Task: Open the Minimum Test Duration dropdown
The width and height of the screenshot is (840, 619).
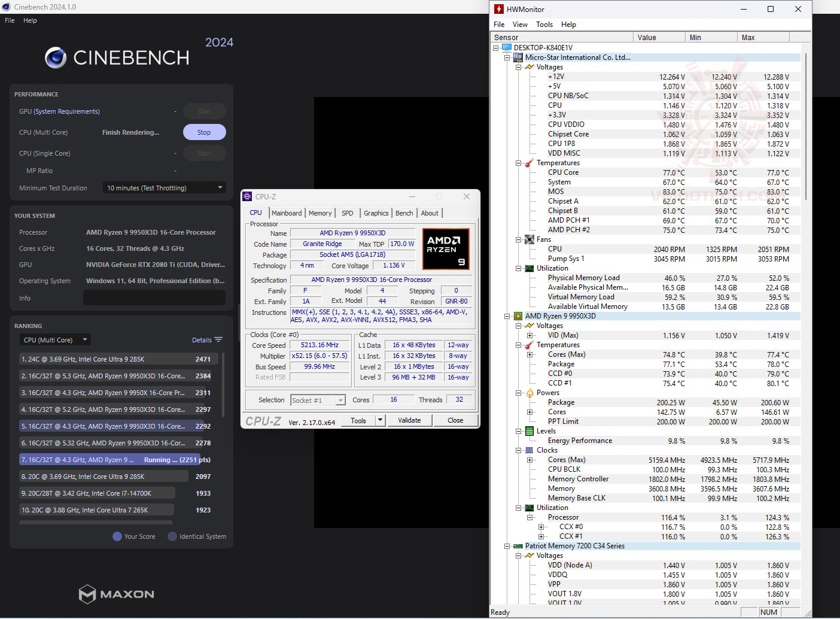Action: pyautogui.click(x=165, y=188)
